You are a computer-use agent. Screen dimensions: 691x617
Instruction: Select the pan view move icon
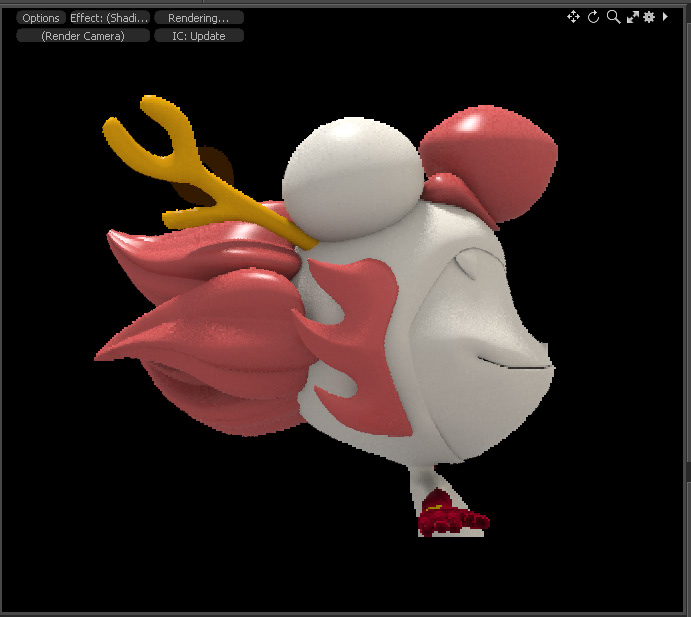(573, 17)
